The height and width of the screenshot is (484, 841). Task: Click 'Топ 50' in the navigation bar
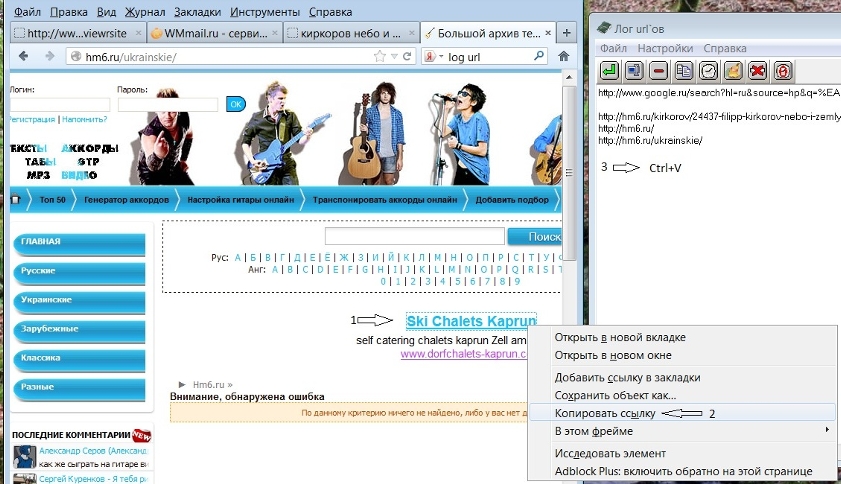[x=53, y=200]
